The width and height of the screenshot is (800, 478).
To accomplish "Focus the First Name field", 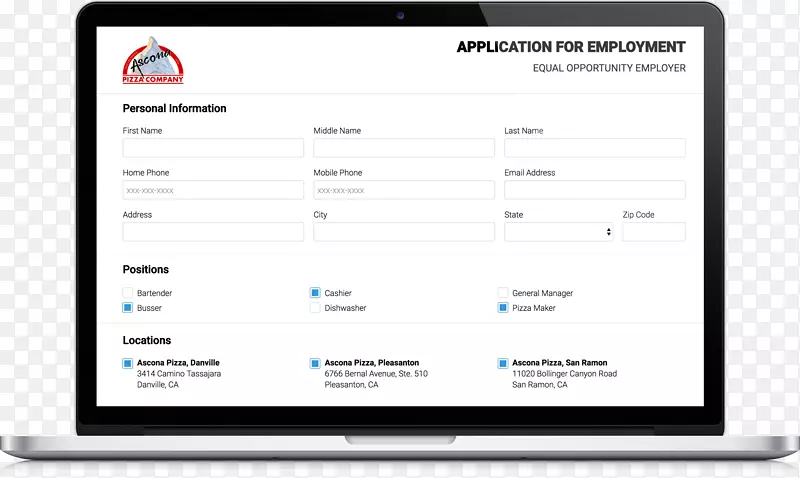I will pyautogui.click(x=213, y=148).
